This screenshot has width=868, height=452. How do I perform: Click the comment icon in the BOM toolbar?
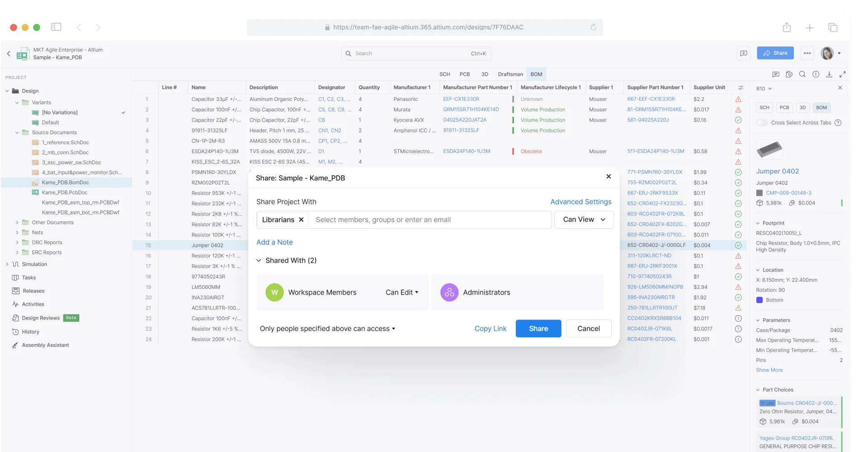776,75
